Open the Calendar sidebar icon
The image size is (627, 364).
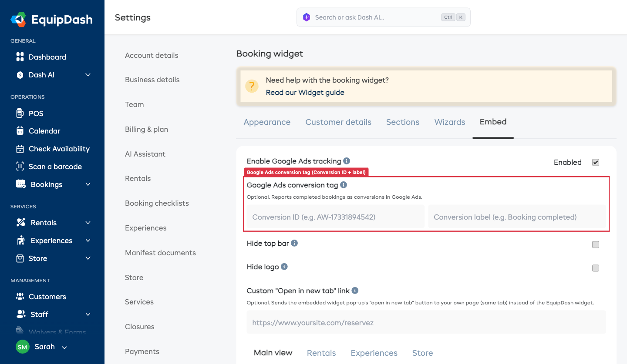[20, 131]
